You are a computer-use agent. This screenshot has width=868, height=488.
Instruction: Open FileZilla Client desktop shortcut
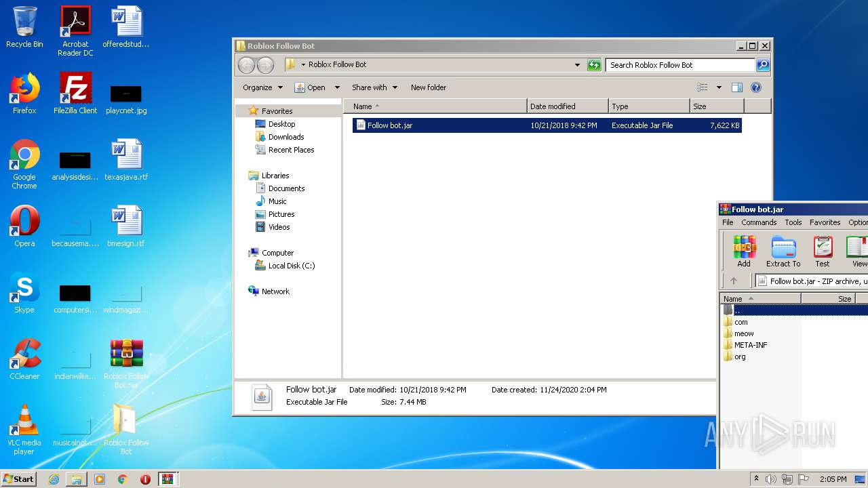tap(75, 94)
